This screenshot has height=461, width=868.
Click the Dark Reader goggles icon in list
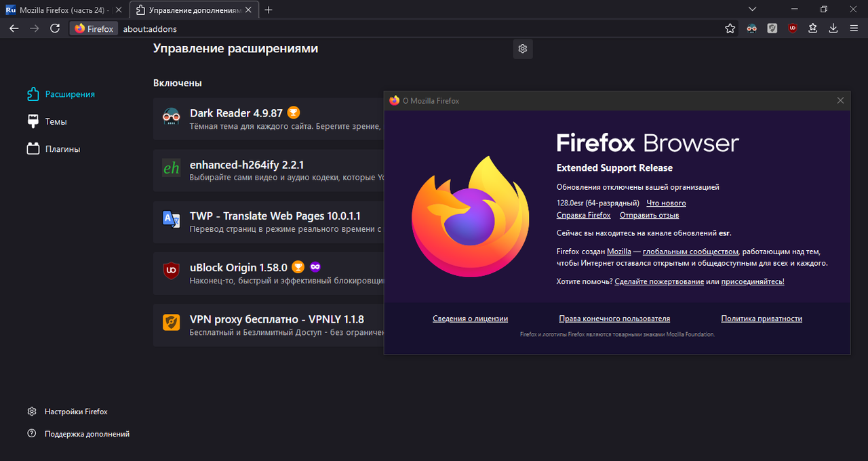tap(171, 117)
